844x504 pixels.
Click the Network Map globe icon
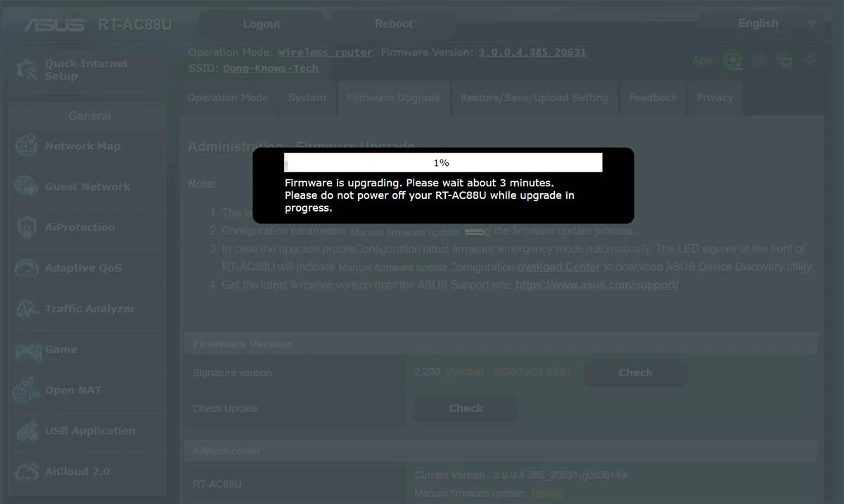pos(26,146)
